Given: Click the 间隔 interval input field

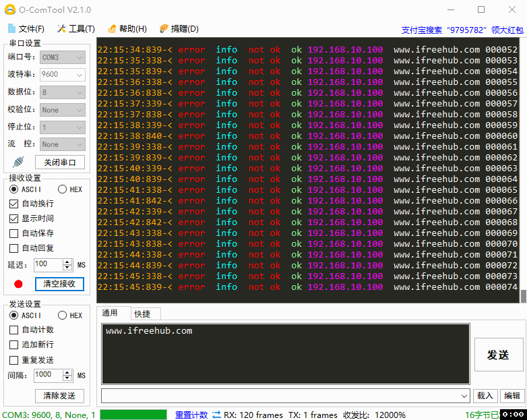Looking at the screenshot, I should (49, 376).
